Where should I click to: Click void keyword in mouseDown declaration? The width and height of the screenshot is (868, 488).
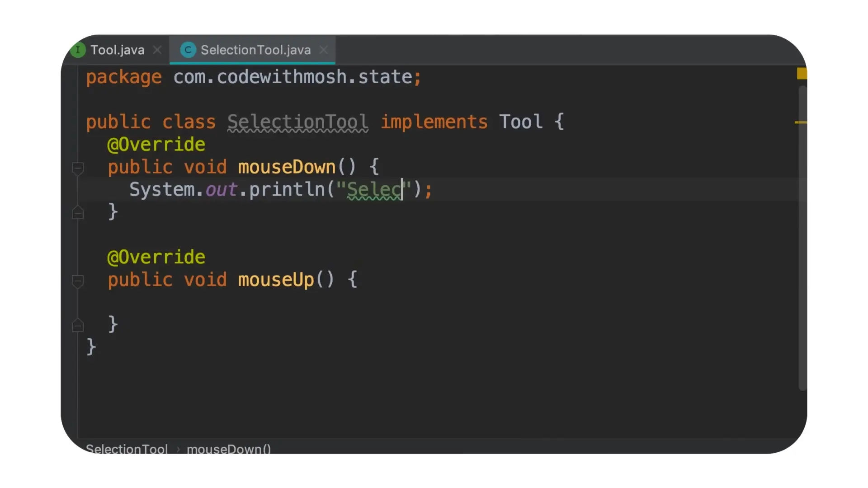(205, 167)
